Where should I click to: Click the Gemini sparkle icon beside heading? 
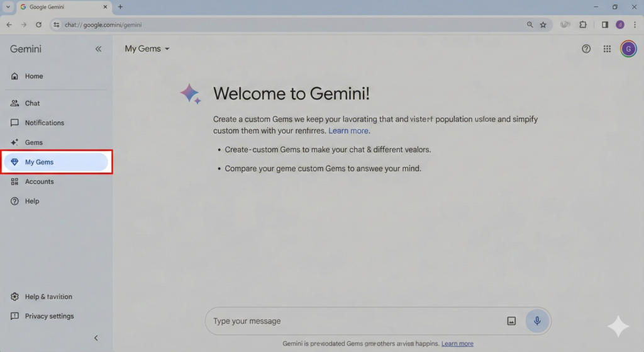(191, 94)
